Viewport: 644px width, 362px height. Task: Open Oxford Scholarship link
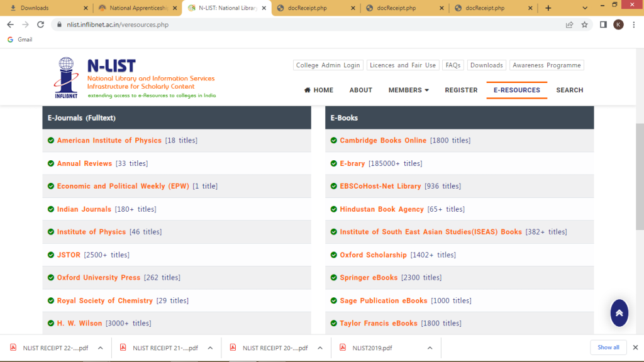[374, 255]
